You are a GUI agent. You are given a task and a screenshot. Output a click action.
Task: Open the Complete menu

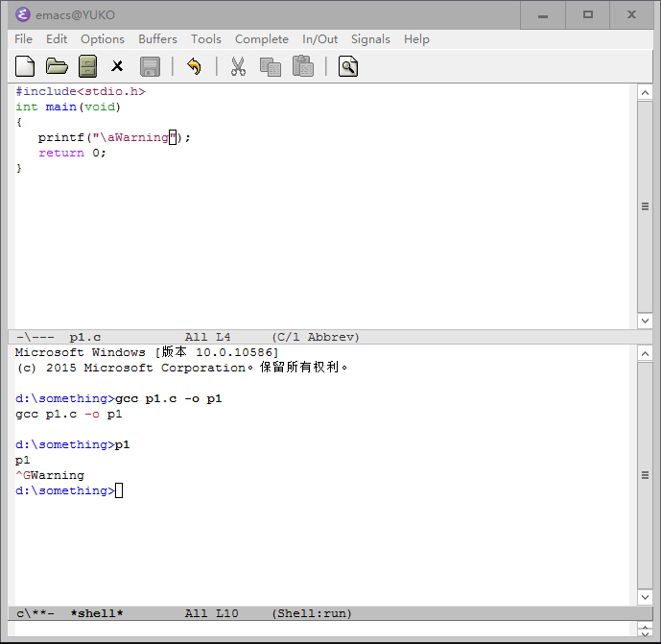pos(261,39)
